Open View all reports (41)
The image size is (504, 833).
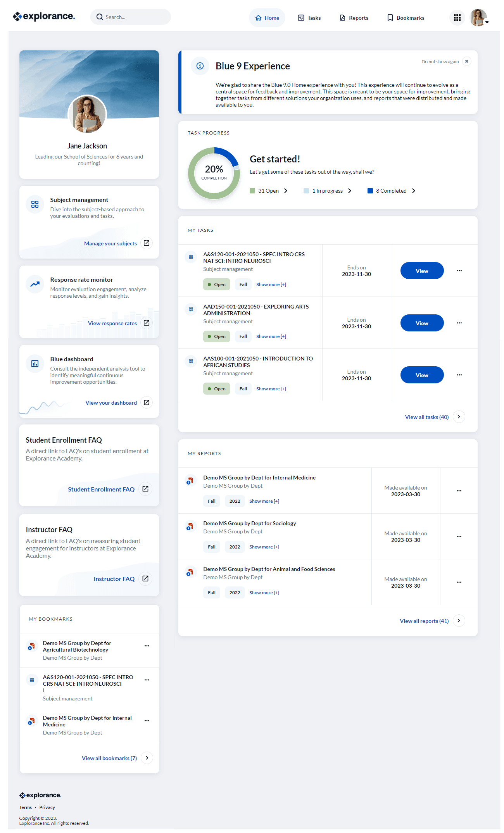click(x=424, y=621)
